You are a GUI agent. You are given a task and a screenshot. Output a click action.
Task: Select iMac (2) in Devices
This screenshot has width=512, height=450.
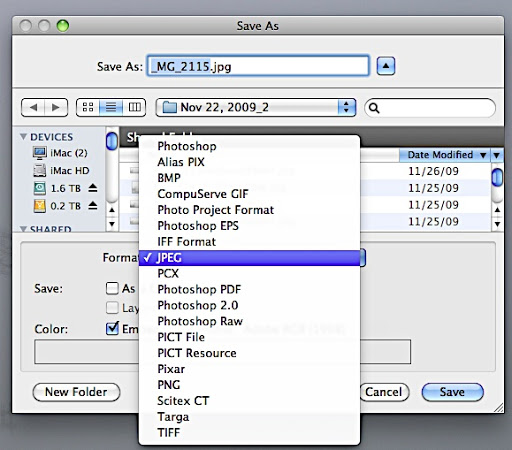[x=69, y=153]
